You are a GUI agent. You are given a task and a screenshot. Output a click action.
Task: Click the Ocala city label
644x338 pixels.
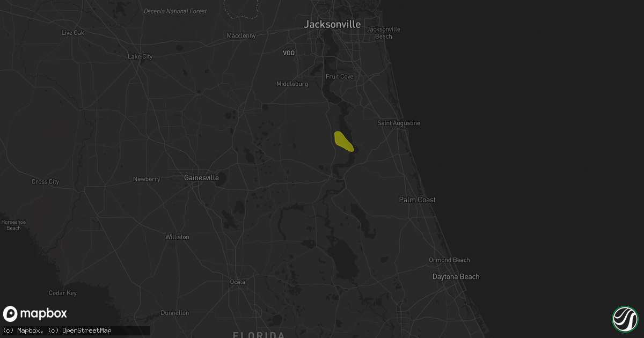237,282
